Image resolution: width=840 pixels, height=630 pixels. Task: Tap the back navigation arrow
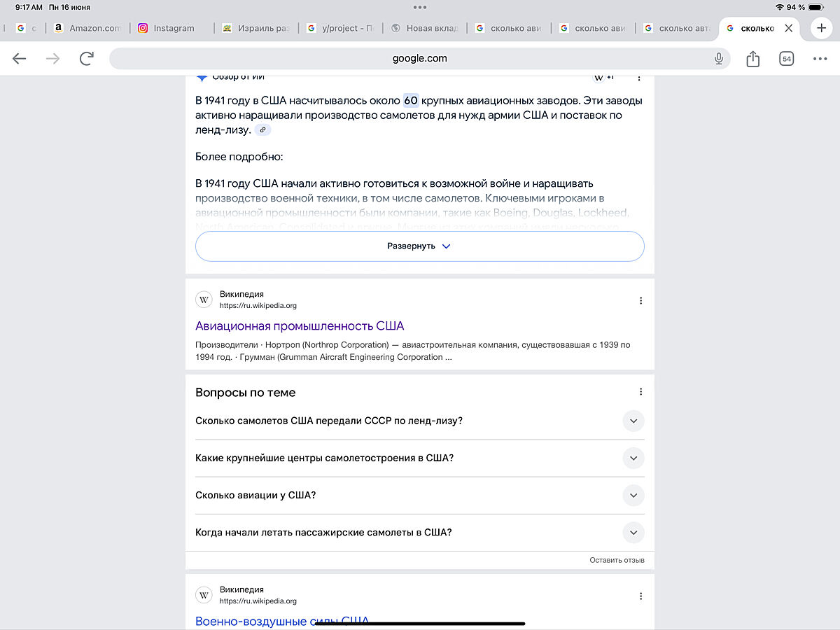pos(20,59)
